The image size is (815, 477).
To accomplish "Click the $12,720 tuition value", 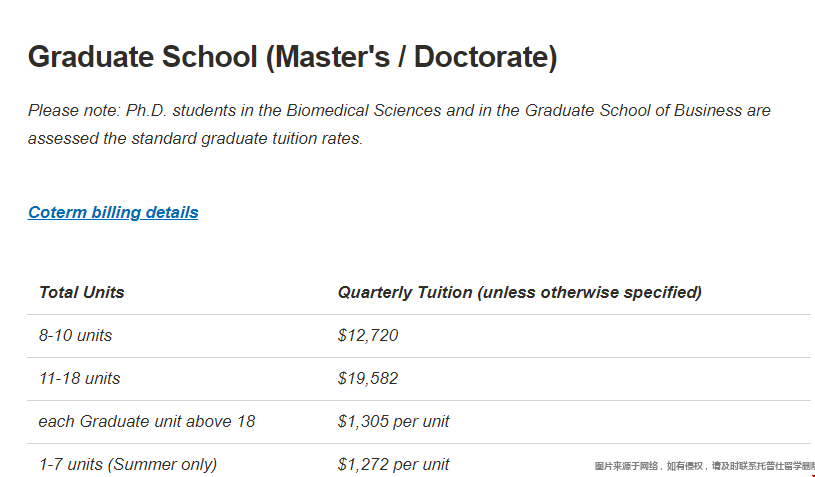I will click(x=368, y=336).
